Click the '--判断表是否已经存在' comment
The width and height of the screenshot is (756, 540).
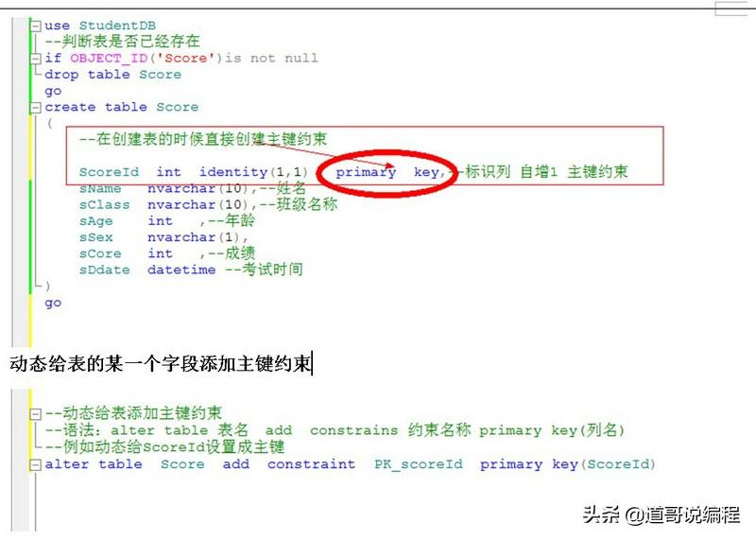point(122,42)
